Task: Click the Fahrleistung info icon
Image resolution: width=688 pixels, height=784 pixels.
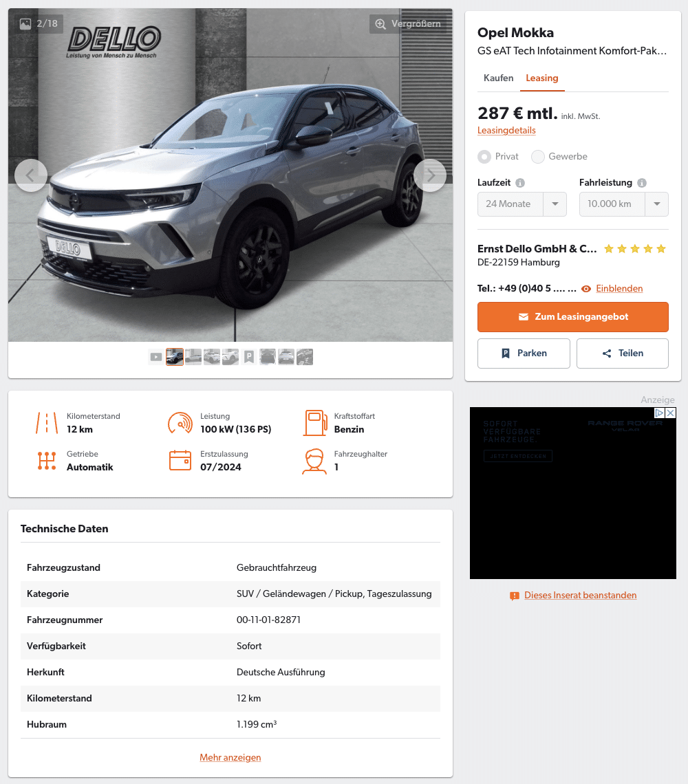Action: click(642, 183)
